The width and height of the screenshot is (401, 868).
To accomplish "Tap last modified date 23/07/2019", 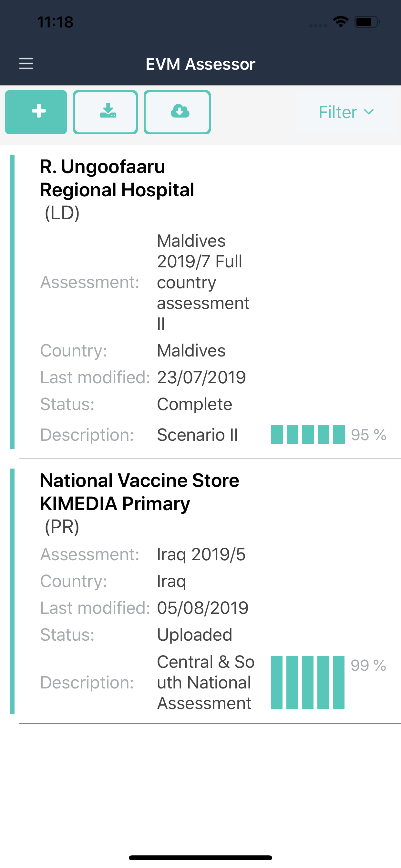I will click(x=201, y=377).
